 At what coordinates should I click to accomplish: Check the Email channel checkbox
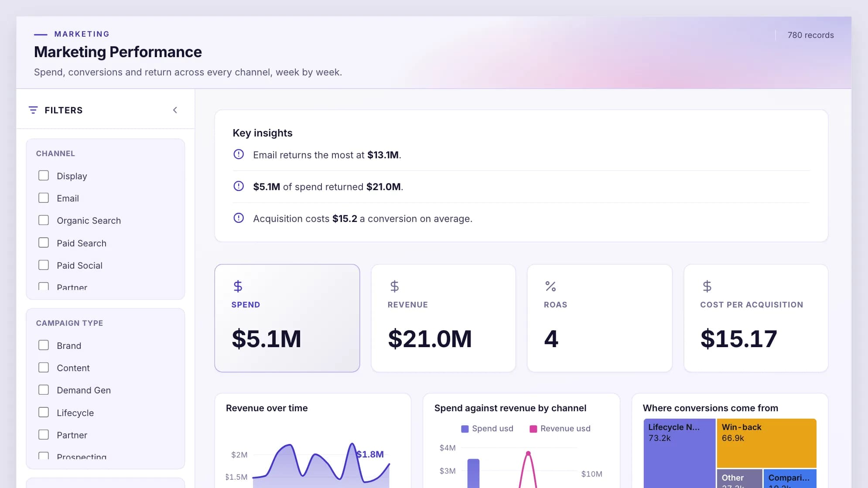(x=44, y=198)
